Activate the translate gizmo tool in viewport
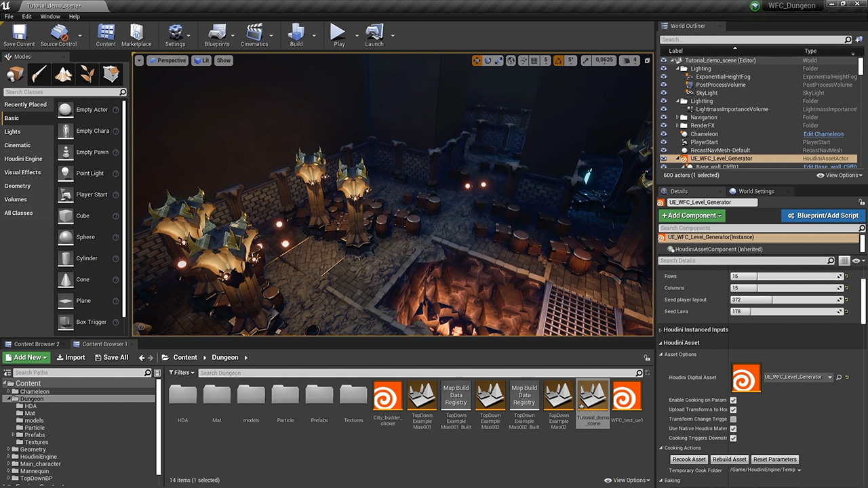Viewport: 868px width, 488px height. click(477, 60)
